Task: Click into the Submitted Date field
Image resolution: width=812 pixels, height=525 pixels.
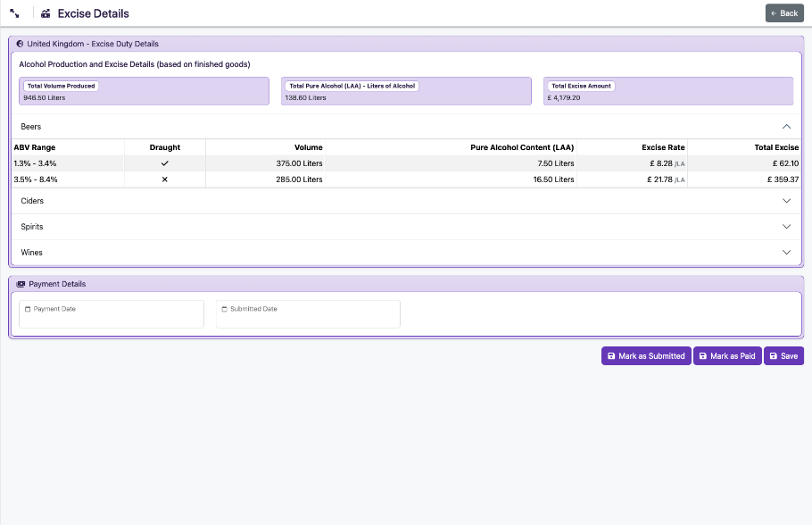Action: click(308, 318)
